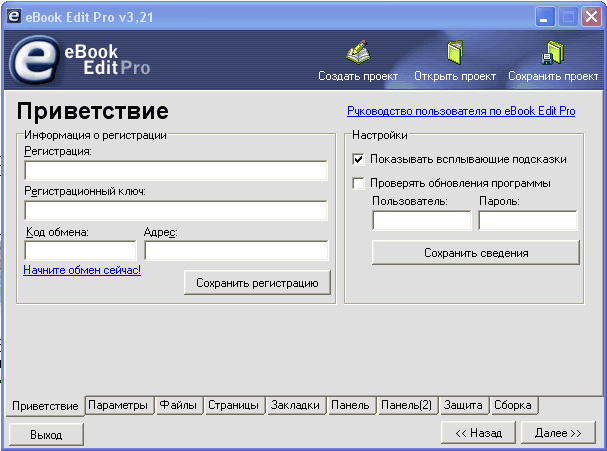The height and width of the screenshot is (451, 607).
Task: Switch to the Сборка tab
Action: click(x=512, y=405)
